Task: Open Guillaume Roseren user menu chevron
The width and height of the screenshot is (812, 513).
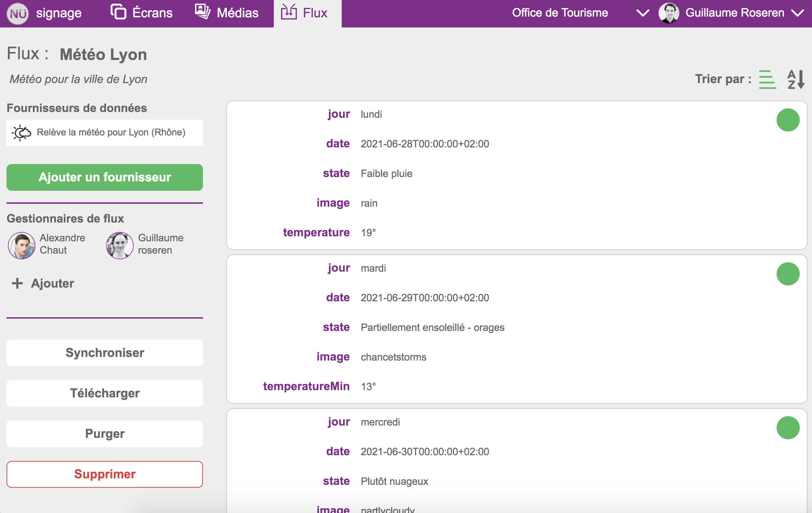Action: [x=798, y=13]
